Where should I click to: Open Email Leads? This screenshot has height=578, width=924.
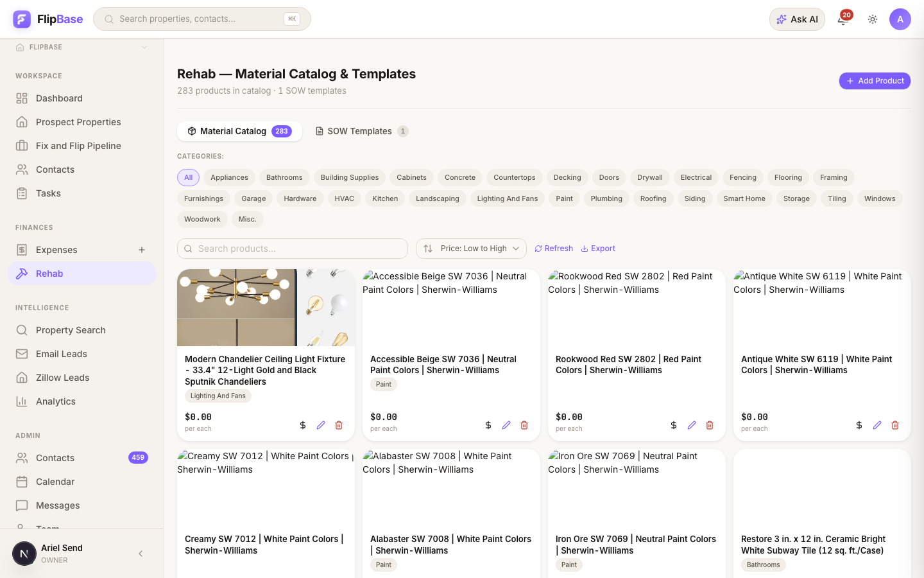[x=82, y=354]
